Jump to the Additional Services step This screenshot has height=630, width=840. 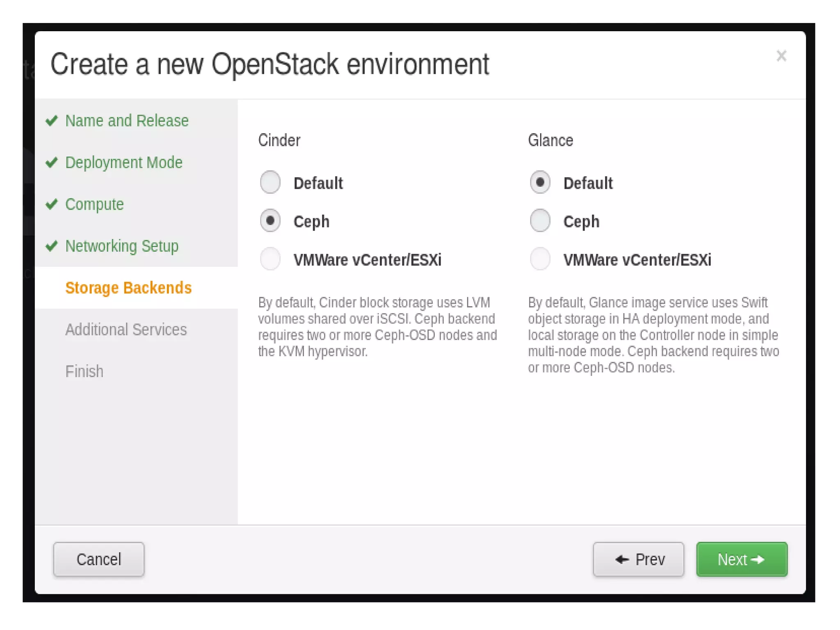[126, 330]
